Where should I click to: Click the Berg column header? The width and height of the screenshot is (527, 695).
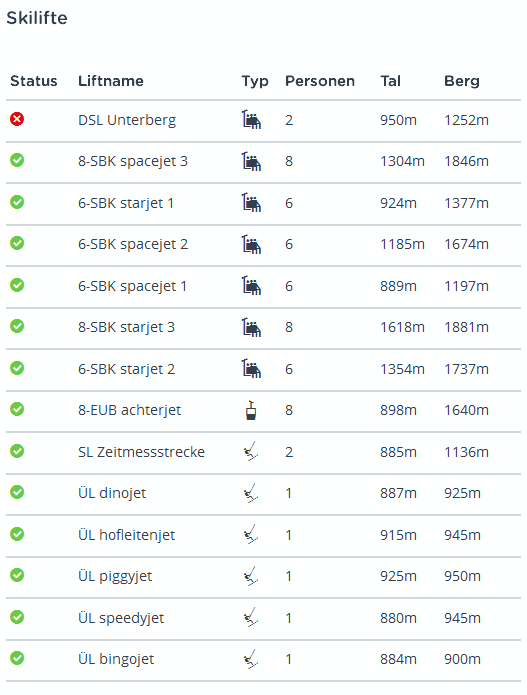coord(462,82)
